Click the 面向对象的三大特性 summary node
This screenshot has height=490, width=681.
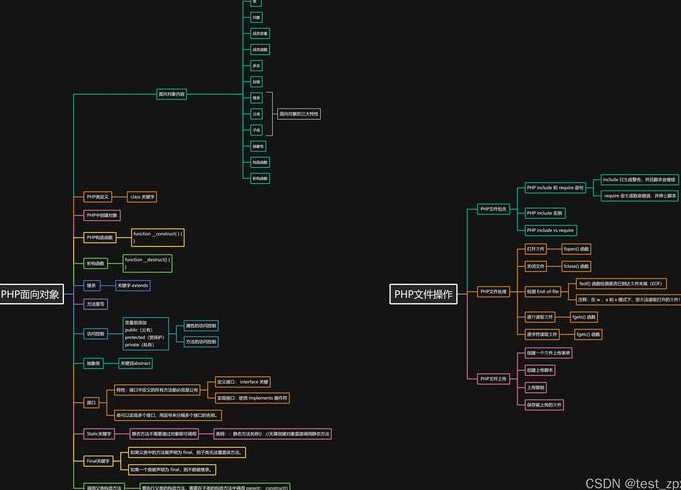299,114
